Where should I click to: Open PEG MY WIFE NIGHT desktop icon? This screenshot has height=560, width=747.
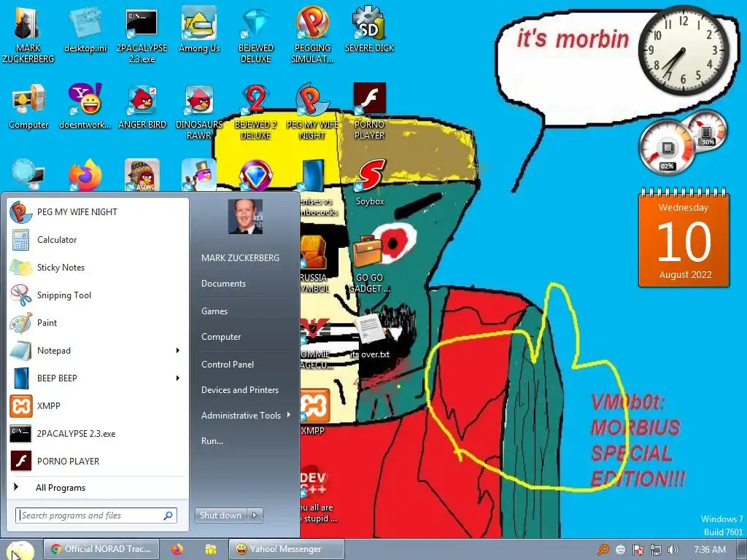312,112
